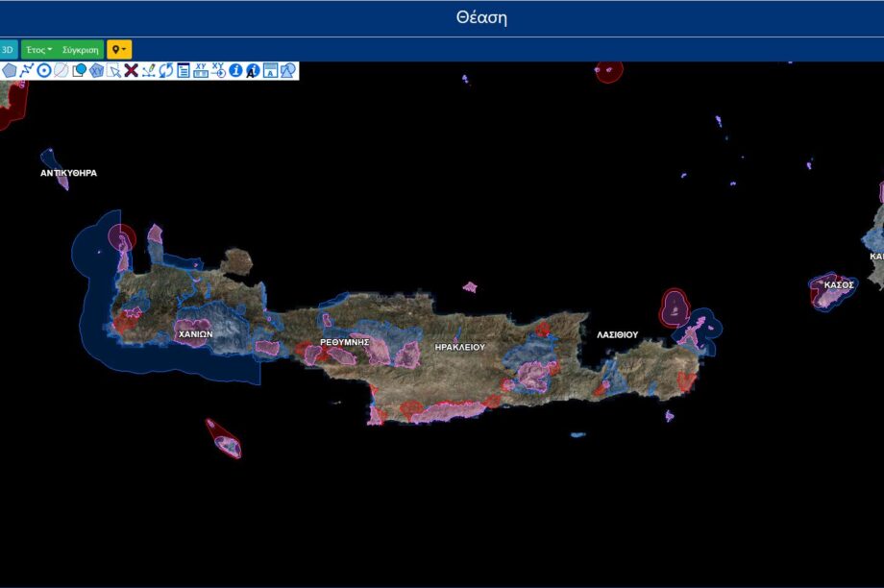884x588 pixels.
Task: Select the edit vertices pencil tool
Action: click(149, 70)
